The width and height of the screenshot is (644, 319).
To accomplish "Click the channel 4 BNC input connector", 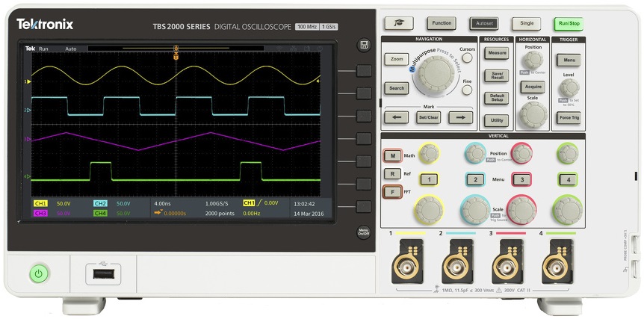I will point(557,267).
